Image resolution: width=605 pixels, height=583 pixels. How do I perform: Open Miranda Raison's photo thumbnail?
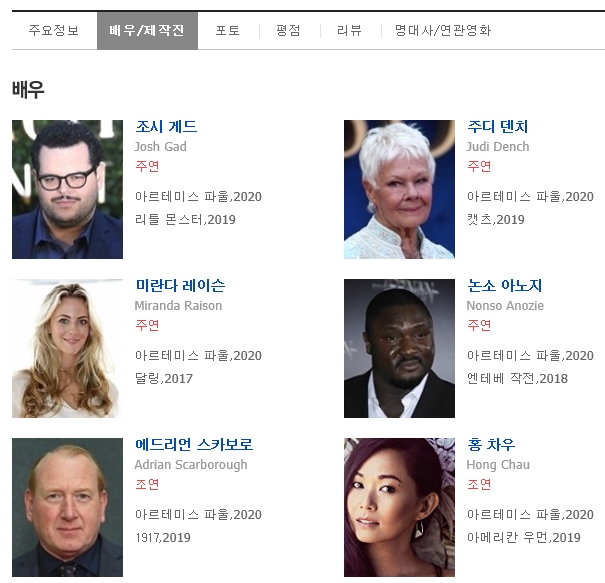coord(68,348)
